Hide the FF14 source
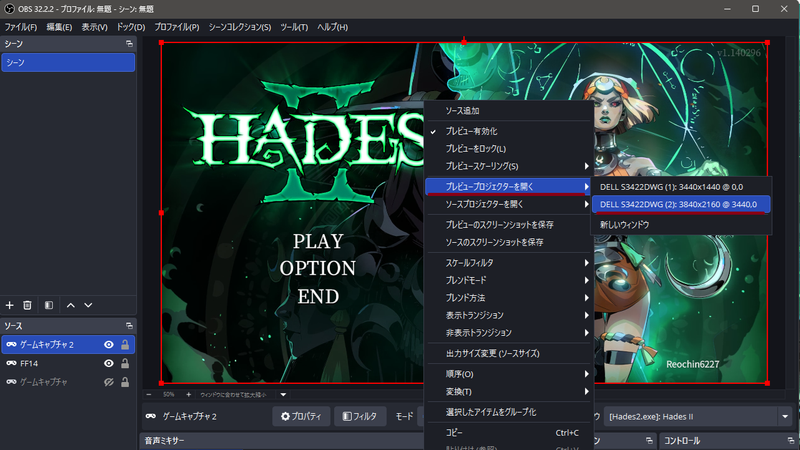Viewport: 800px width, 450px height. pos(109,363)
